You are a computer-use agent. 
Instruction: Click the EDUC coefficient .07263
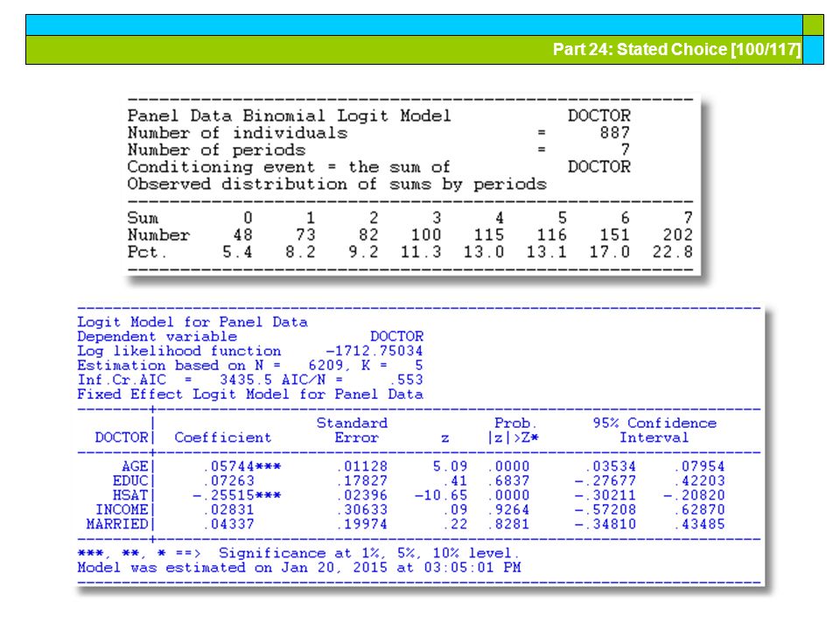click(x=228, y=481)
